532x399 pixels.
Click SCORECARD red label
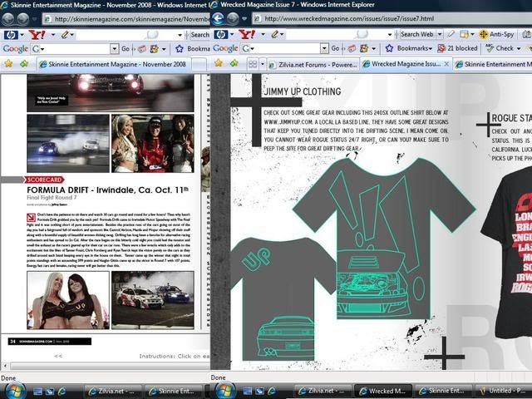click(x=44, y=180)
